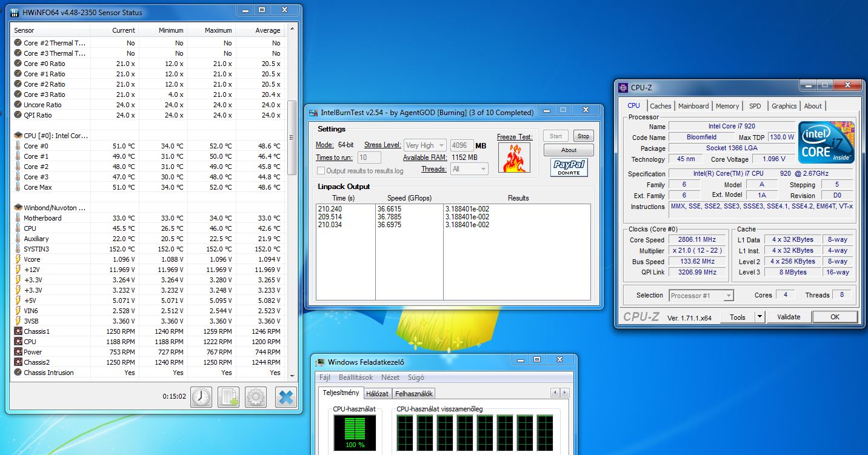The height and width of the screenshot is (455, 868).
Task: Open the SPD tab in CPU-Z
Action: tap(755, 106)
